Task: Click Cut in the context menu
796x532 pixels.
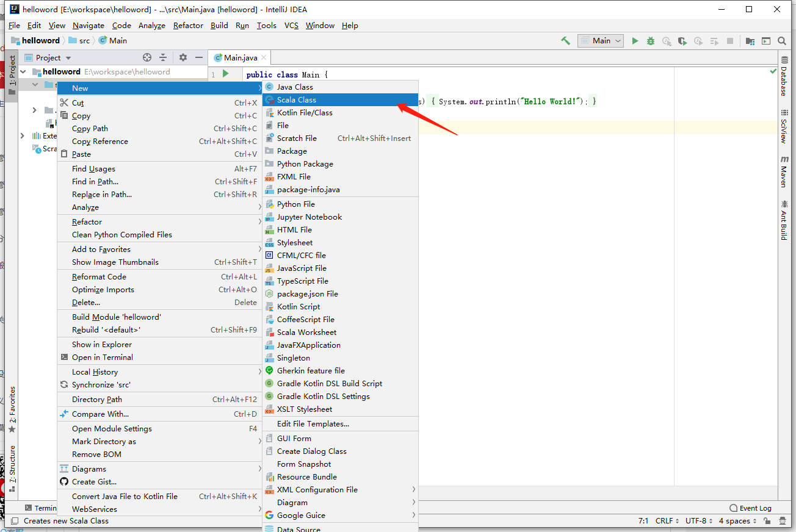Action: [159, 102]
